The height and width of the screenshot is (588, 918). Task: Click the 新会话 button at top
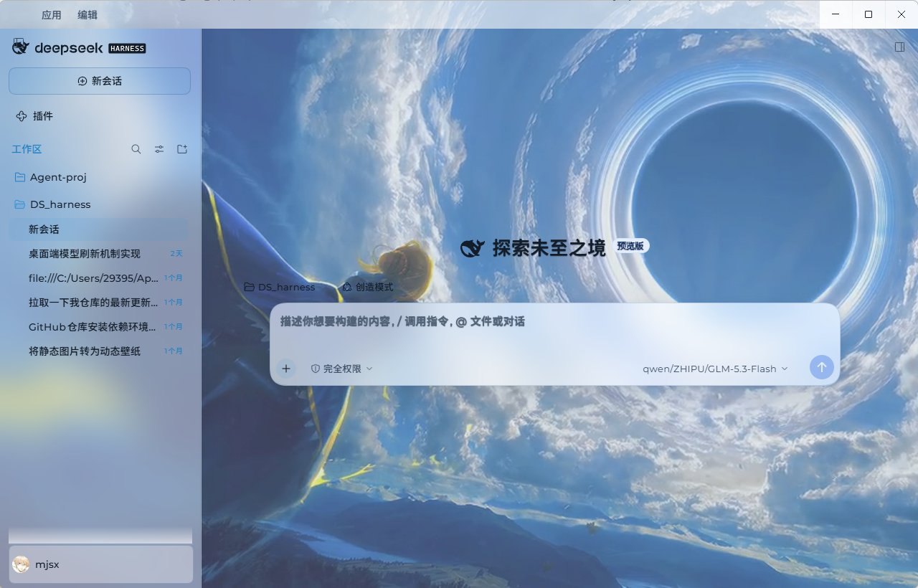click(x=100, y=81)
